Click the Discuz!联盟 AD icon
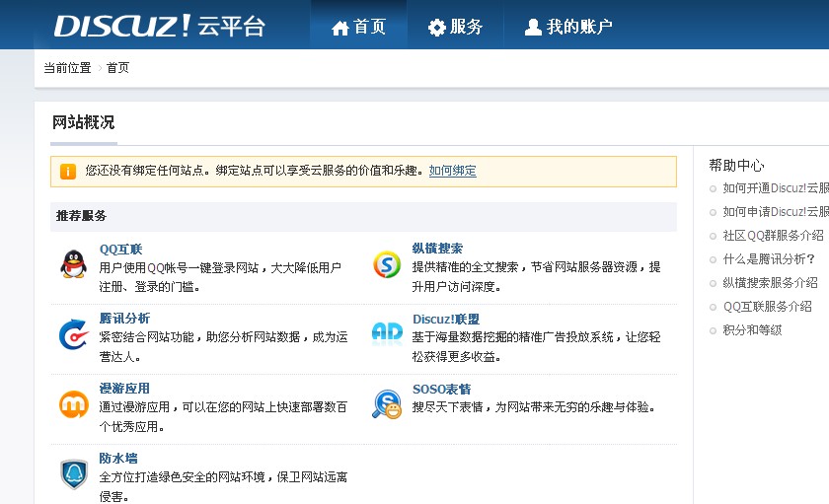Screen dimensions: 829x504 pyautogui.click(x=387, y=332)
